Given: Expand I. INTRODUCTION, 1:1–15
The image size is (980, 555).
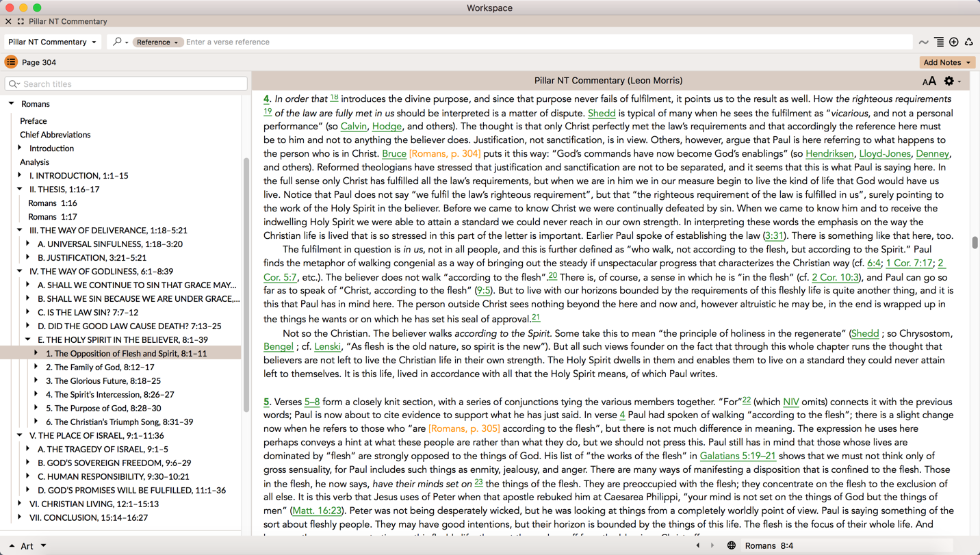Looking at the screenshot, I should tap(20, 176).
